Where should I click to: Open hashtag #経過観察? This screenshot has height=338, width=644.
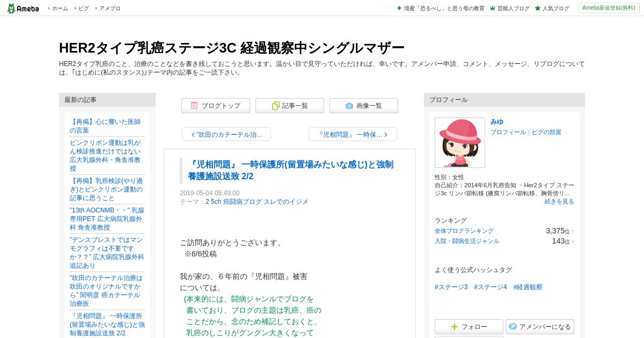pyautogui.click(x=528, y=287)
